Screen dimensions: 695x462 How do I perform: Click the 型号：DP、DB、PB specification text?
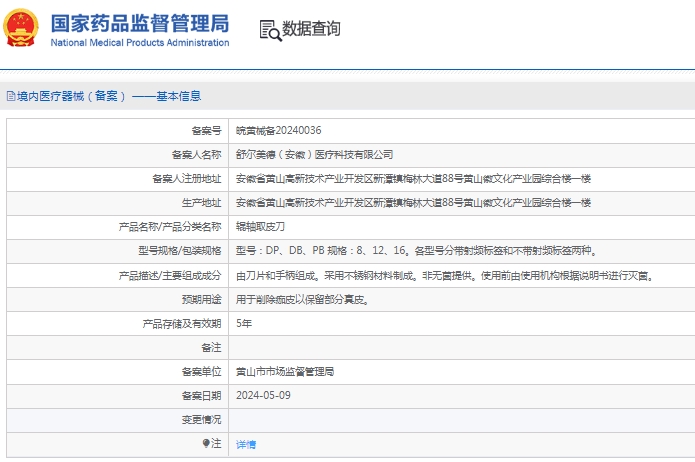click(x=417, y=251)
